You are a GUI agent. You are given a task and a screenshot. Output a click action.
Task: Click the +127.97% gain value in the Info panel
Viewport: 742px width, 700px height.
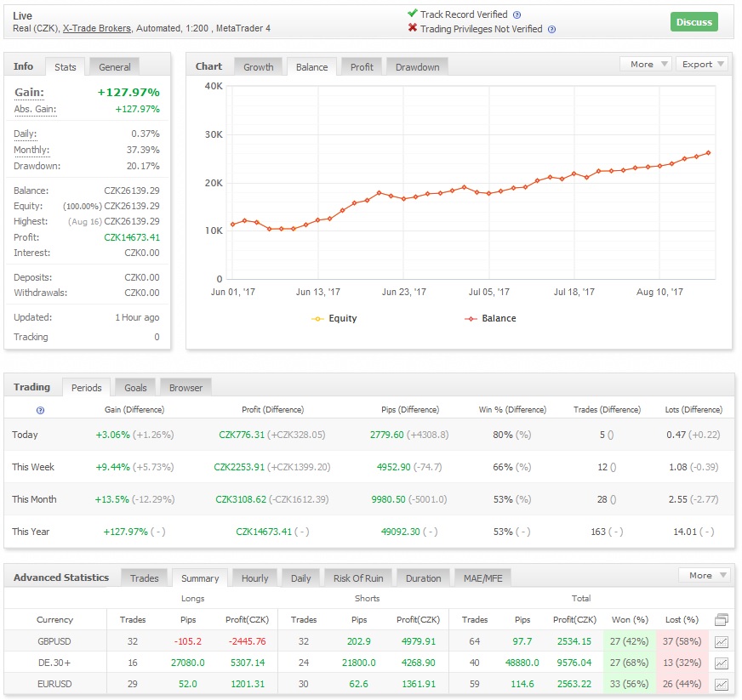pos(128,92)
